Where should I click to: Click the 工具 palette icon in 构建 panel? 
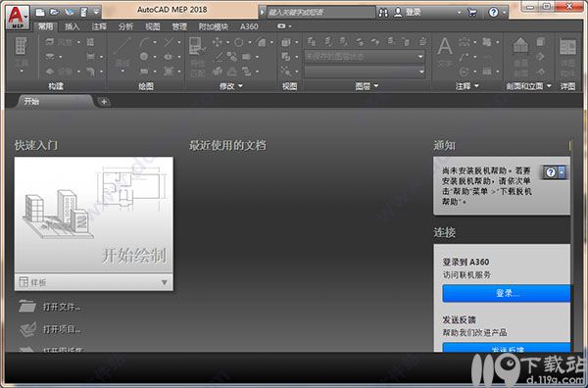coord(22,46)
